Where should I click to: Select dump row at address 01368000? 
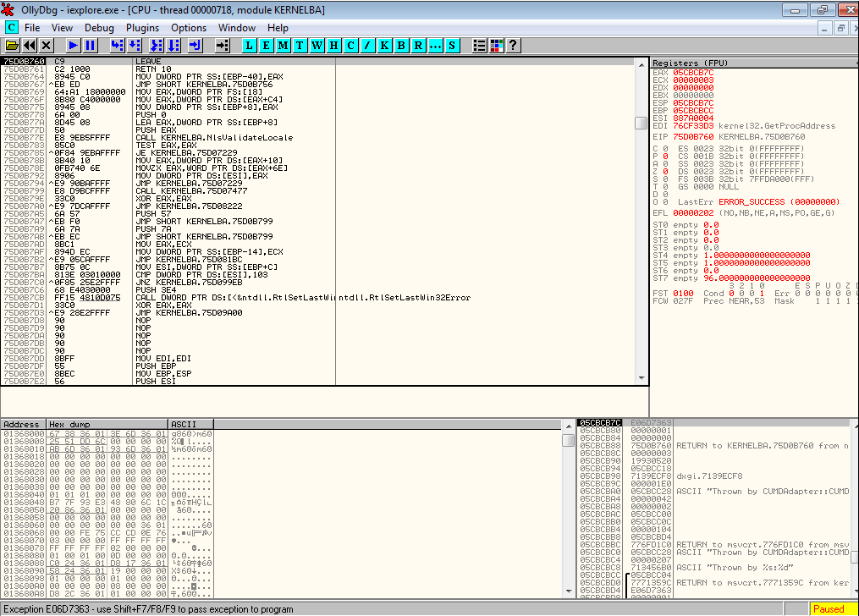(x=107, y=434)
